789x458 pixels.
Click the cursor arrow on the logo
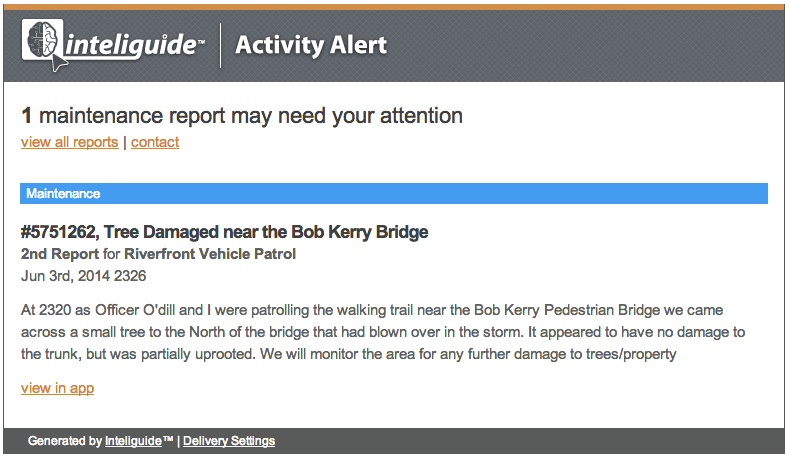[59, 62]
